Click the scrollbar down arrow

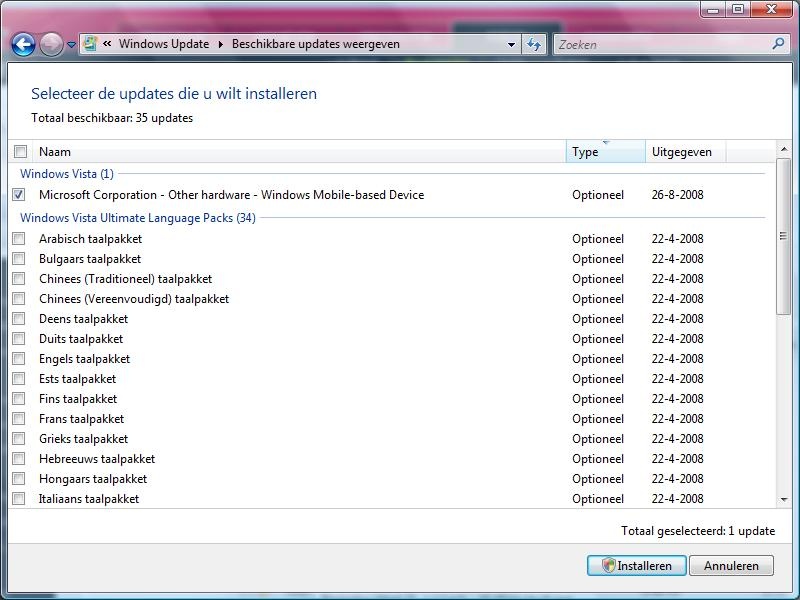(784, 500)
